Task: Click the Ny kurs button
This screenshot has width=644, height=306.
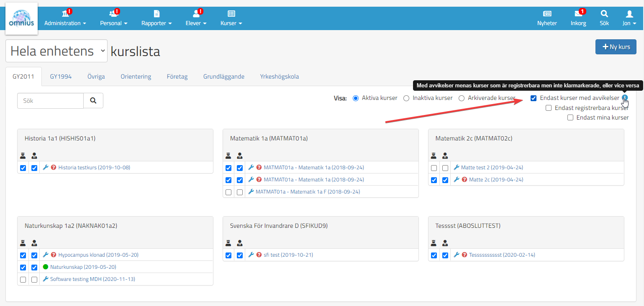Action: click(616, 47)
